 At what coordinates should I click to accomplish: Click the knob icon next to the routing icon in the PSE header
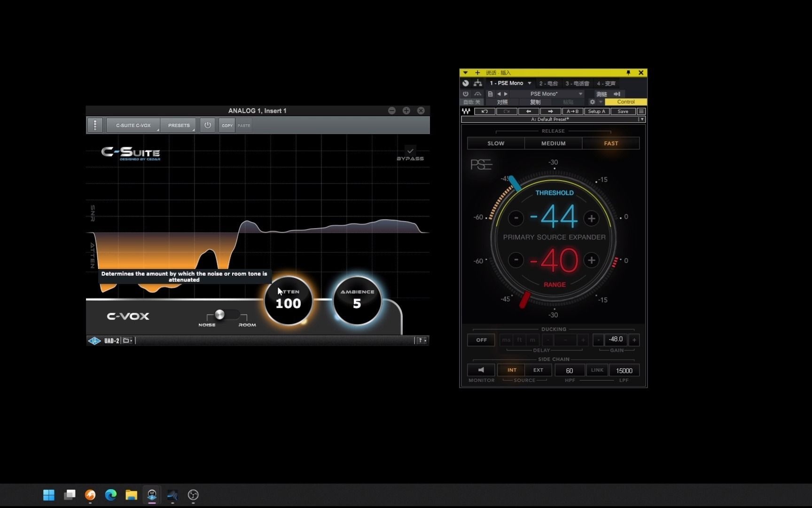(466, 83)
